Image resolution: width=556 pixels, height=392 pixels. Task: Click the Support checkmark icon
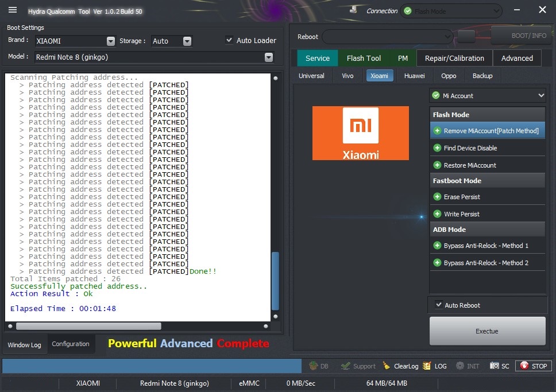pyautogui.click(x=345, y=366)
